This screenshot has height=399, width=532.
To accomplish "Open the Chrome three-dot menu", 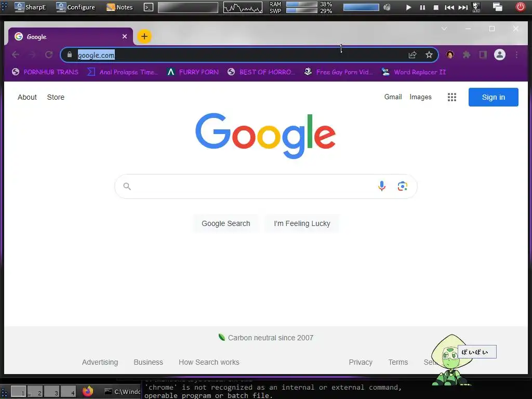I will click(516, 55).
